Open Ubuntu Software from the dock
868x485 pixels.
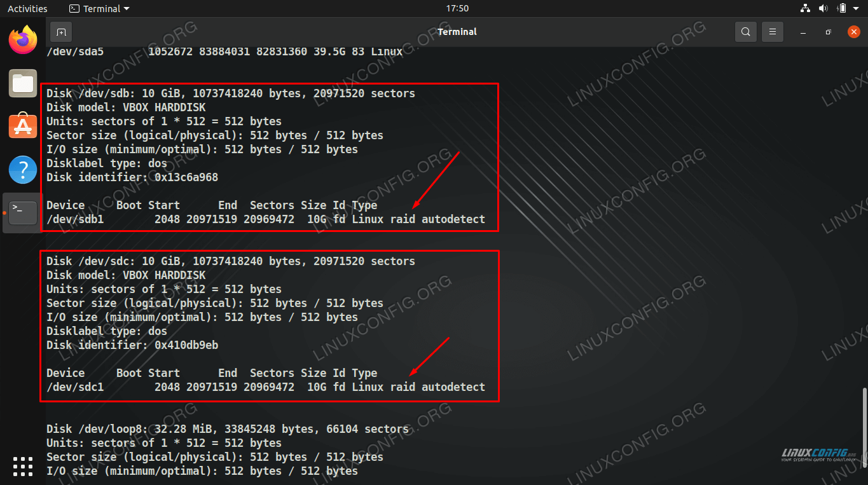(22, 126)
